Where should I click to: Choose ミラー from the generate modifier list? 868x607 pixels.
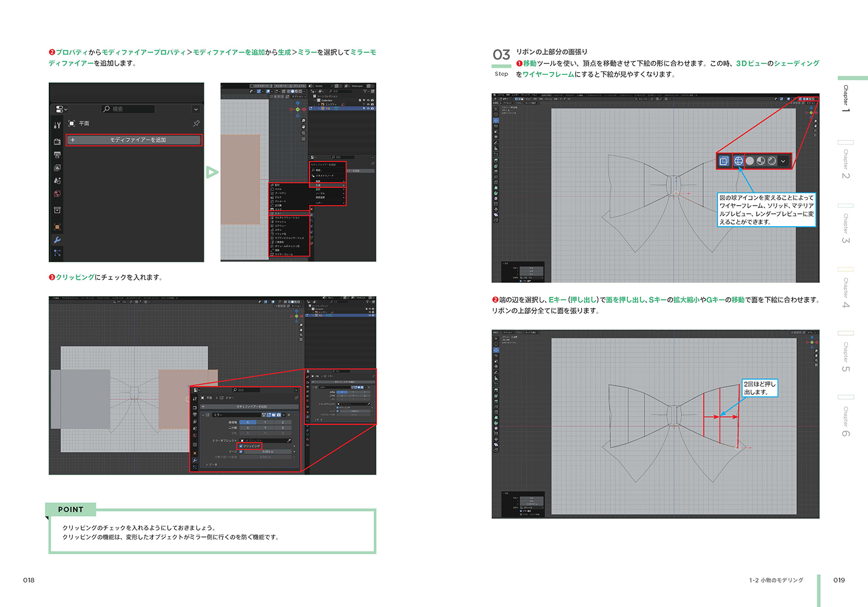click(x=289, y=213)
